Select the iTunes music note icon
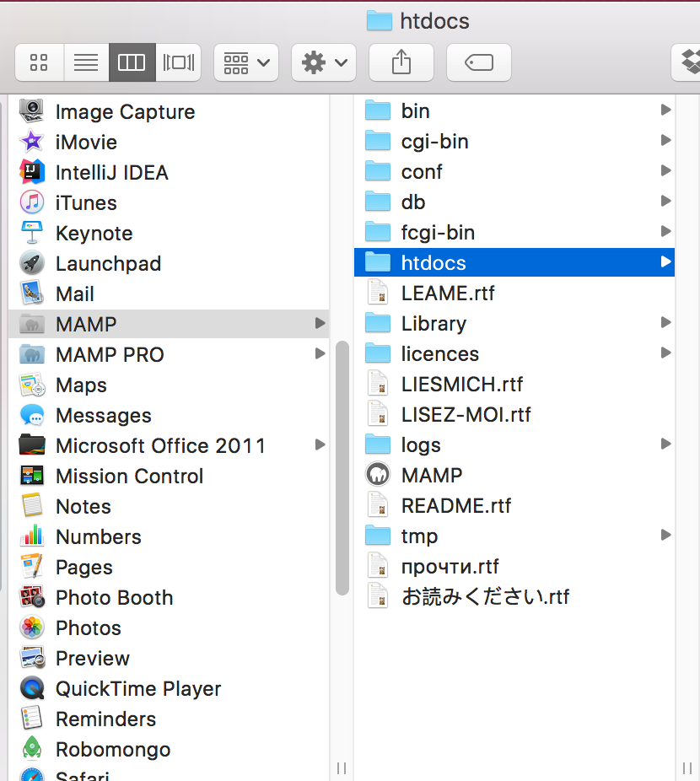Viewport: 700px width, 781px height. (32, 202)
